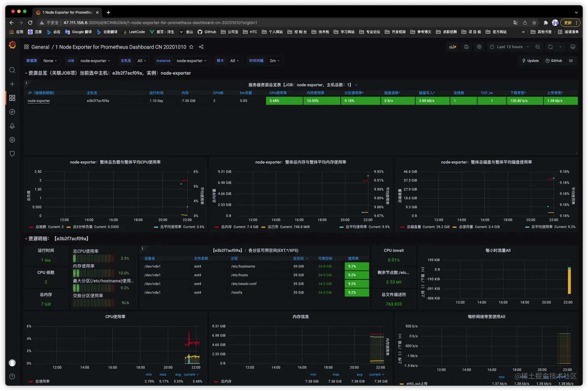
Task: Sort table by 主机名 column header
Action: [92, 93]
